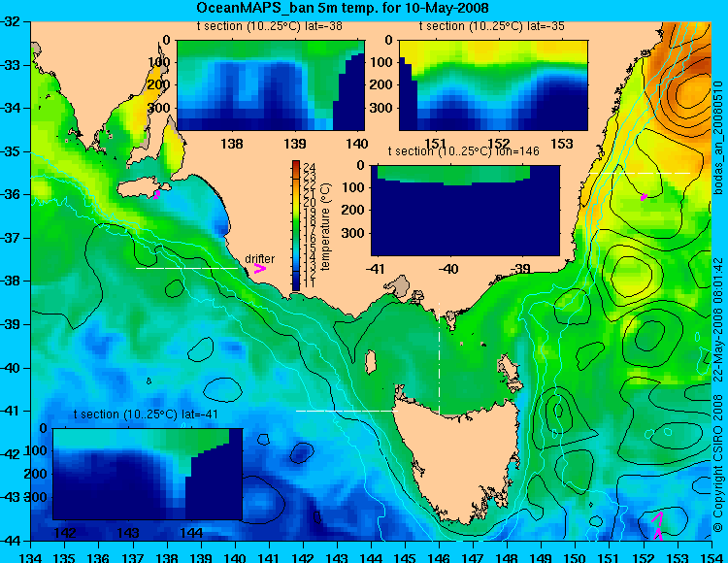Click the "t section (10..25°C) lat=-38" inset title
Screen dimensions: 728x563
269,26
